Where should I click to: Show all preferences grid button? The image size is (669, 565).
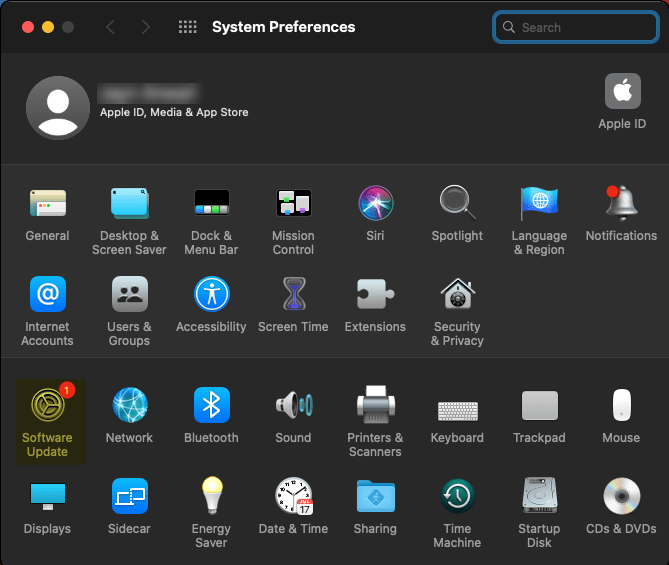[188, 27]
